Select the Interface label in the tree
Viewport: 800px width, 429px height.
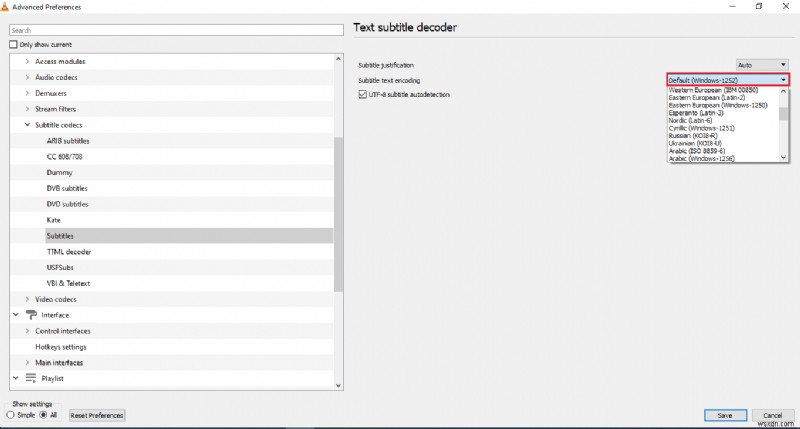point(55,315)
